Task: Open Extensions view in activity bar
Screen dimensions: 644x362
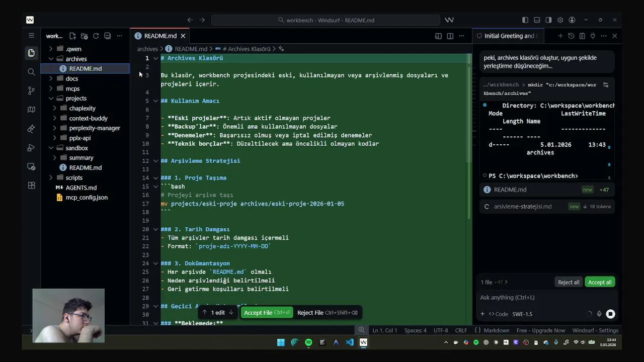Action: 31,185
